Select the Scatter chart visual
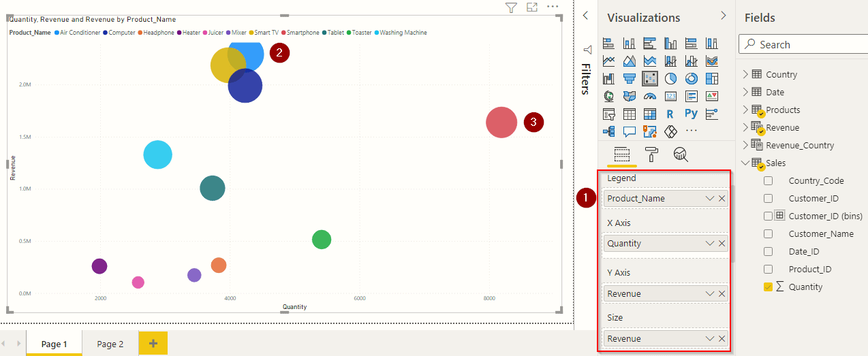 point(650,78)
